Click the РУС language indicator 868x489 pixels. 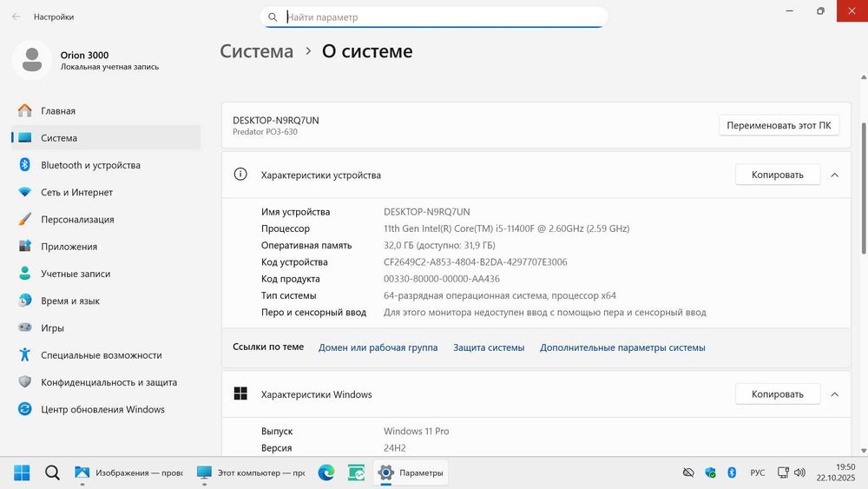point(757,472)
